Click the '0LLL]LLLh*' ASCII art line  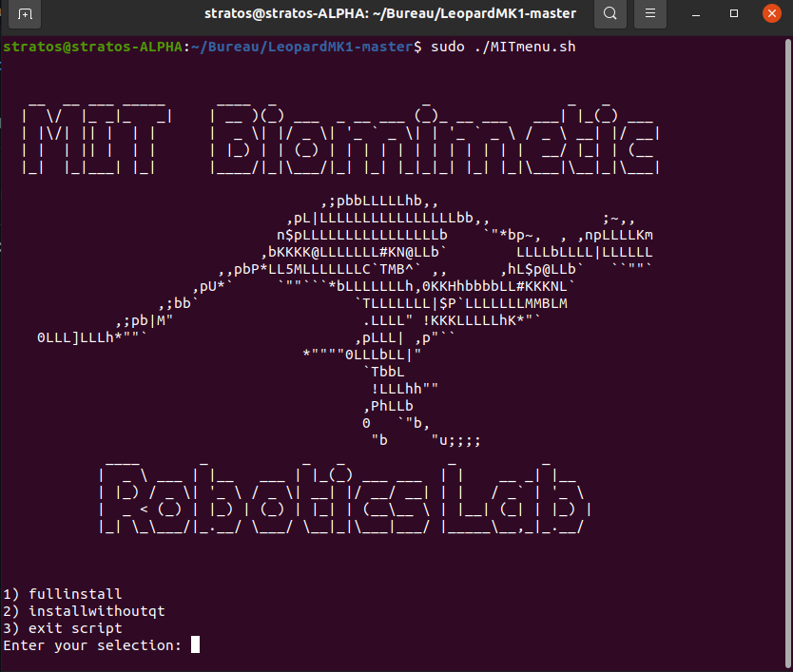tap(92, 337)
